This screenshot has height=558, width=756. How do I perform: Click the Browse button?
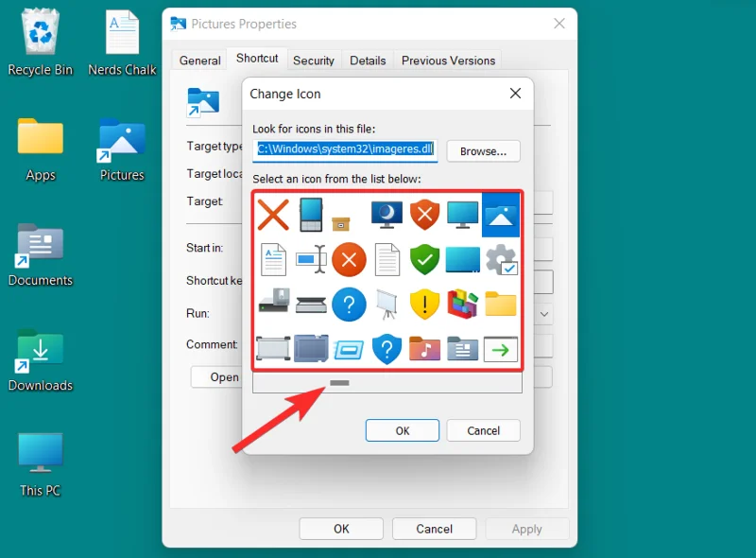483,151
